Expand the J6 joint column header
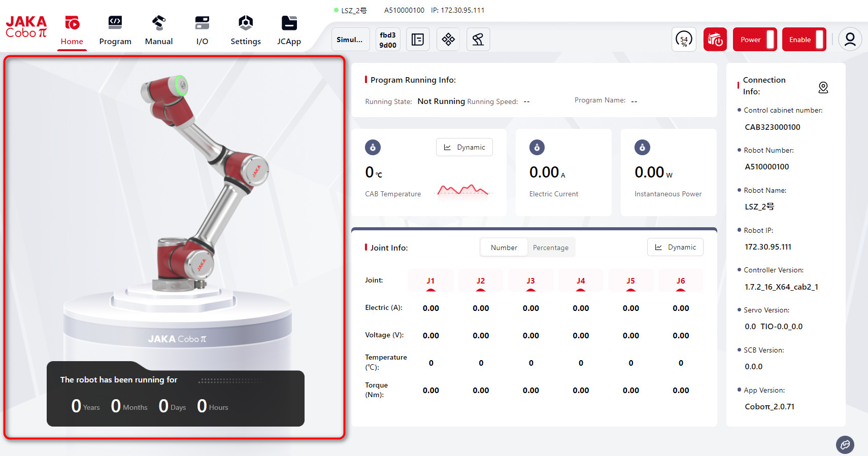This screenshot has width=868, height=456. pyautogui.click(x=680, y=281)
